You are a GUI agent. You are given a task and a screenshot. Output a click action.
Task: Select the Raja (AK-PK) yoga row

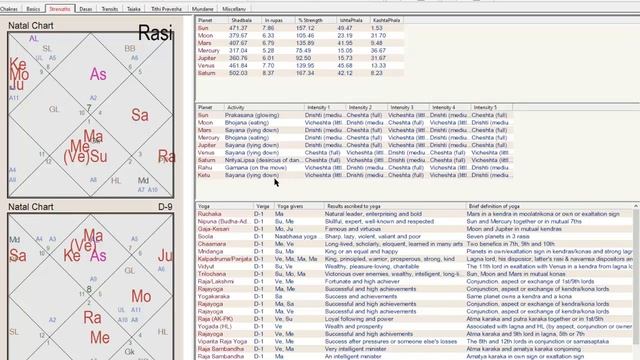(414, 319)
